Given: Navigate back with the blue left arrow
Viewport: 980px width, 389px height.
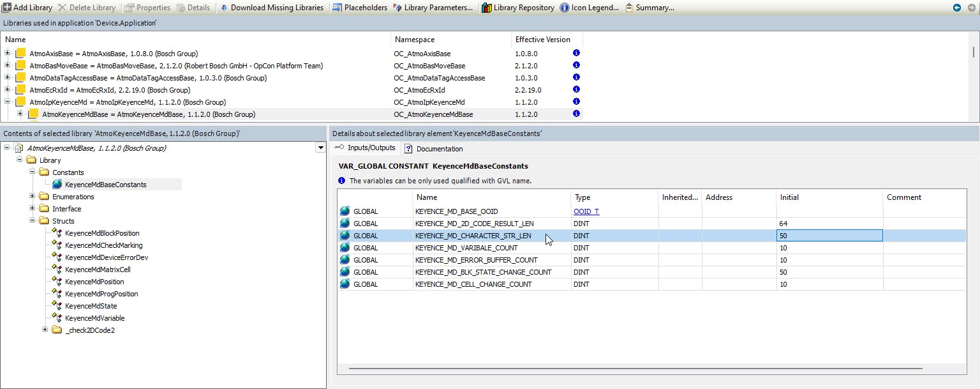Looking at the screenshot, I should [957, 8].
